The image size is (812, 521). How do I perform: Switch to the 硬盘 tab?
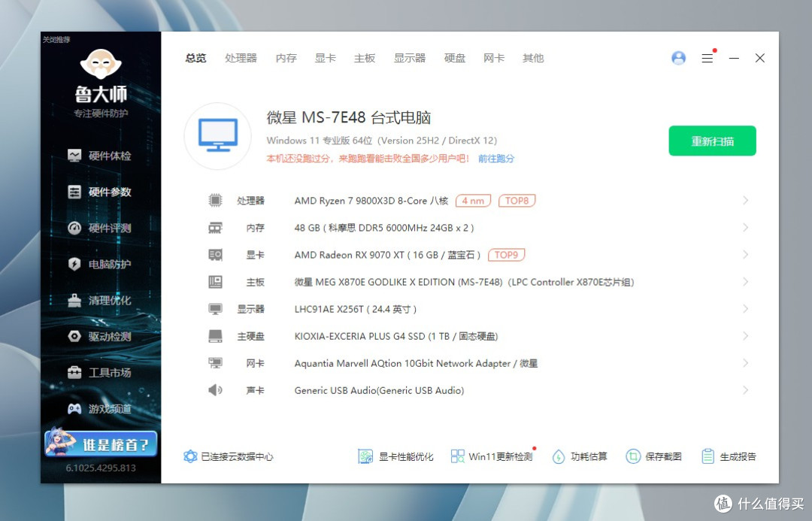point(455,58)
